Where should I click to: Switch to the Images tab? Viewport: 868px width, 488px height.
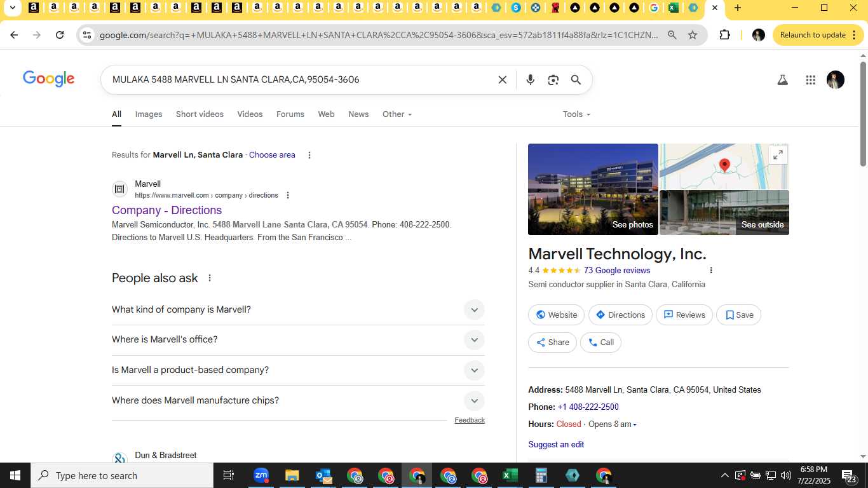tap(149, 114)
